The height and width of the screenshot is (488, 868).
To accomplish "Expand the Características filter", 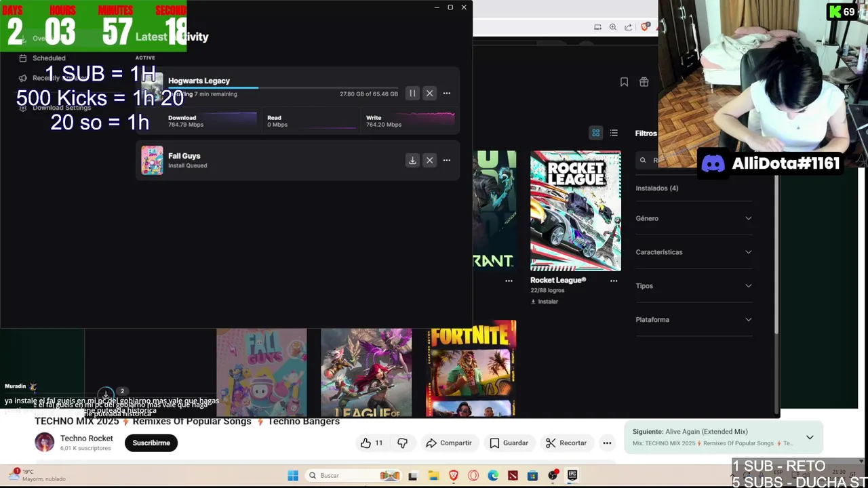I will pos(694,252).
